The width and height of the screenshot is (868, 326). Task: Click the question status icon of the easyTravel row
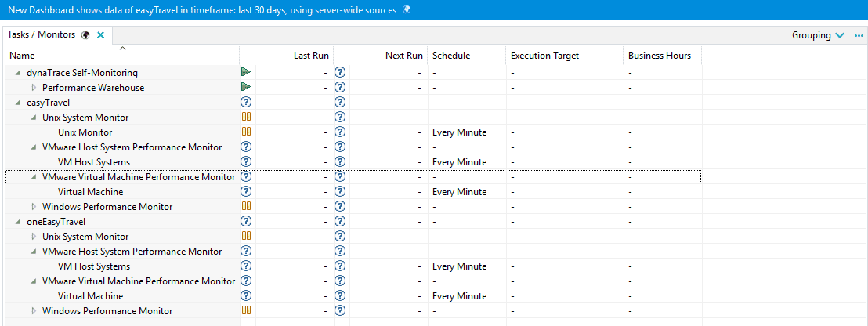246,102
